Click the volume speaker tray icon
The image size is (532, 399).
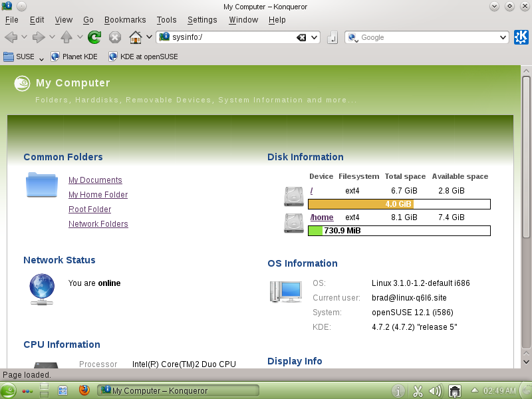coord(435,391)
